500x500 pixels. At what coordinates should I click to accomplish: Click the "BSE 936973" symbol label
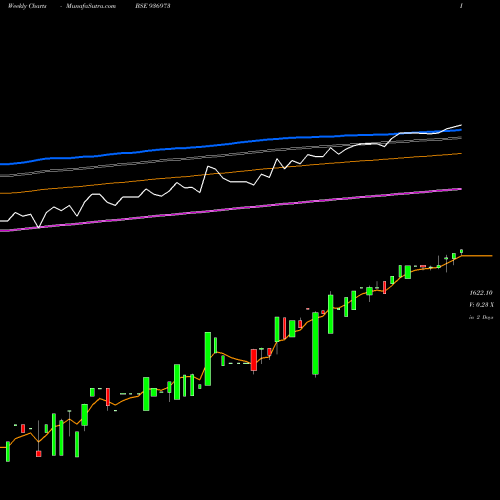[153, 6]
